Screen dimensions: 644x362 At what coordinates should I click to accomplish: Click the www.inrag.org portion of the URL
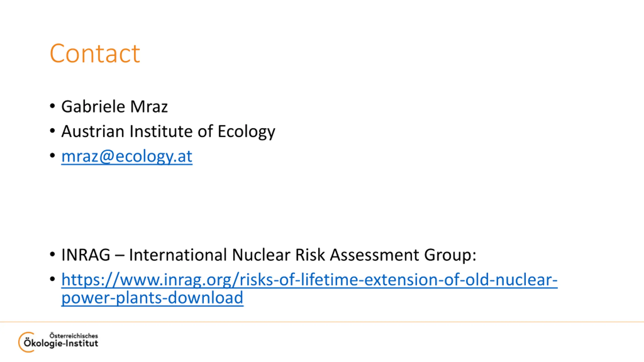176,280
